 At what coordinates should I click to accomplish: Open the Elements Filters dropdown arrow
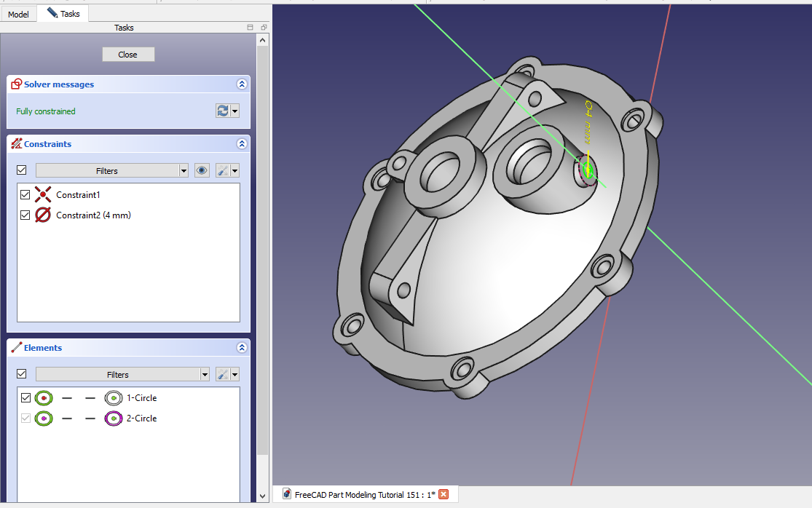(x=205, y=375)
